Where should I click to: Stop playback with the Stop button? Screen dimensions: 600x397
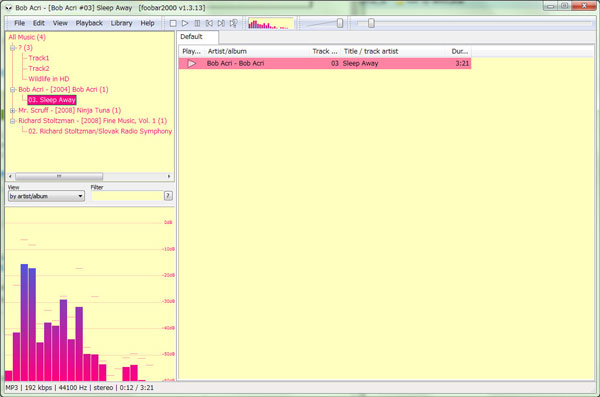(173, 23)
